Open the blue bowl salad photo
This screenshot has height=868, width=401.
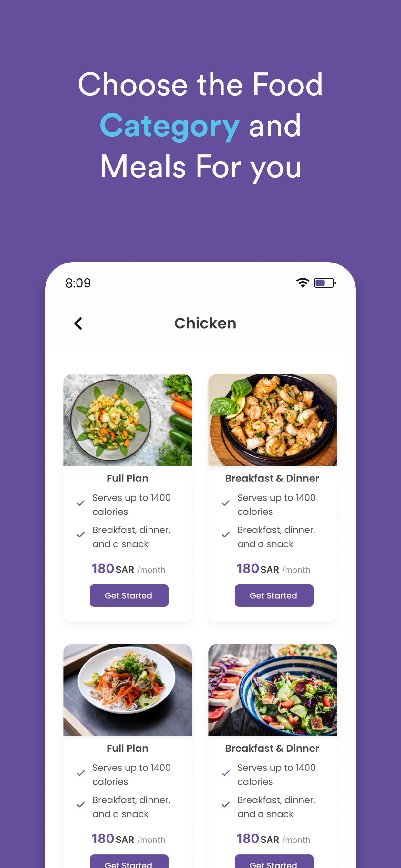tap(272, 690)
